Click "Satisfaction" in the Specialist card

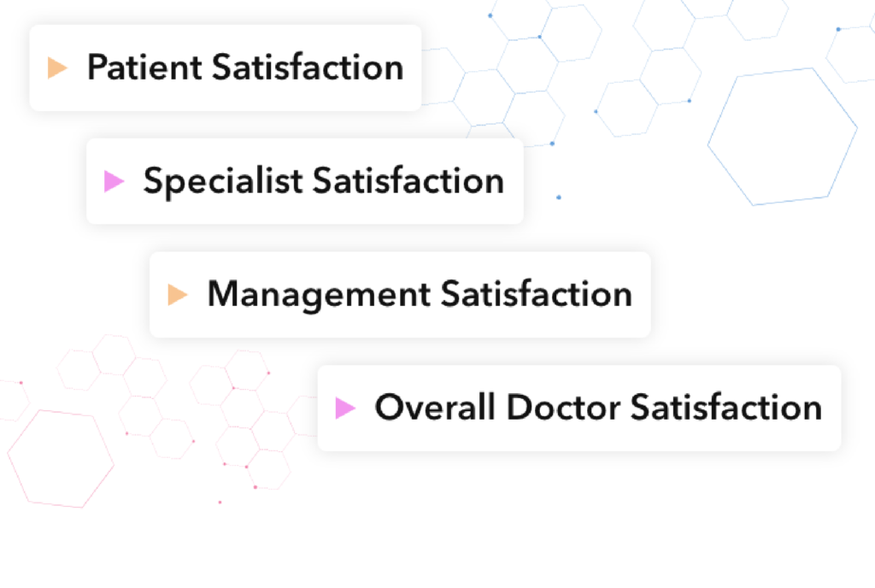click(x=408, y=180)
